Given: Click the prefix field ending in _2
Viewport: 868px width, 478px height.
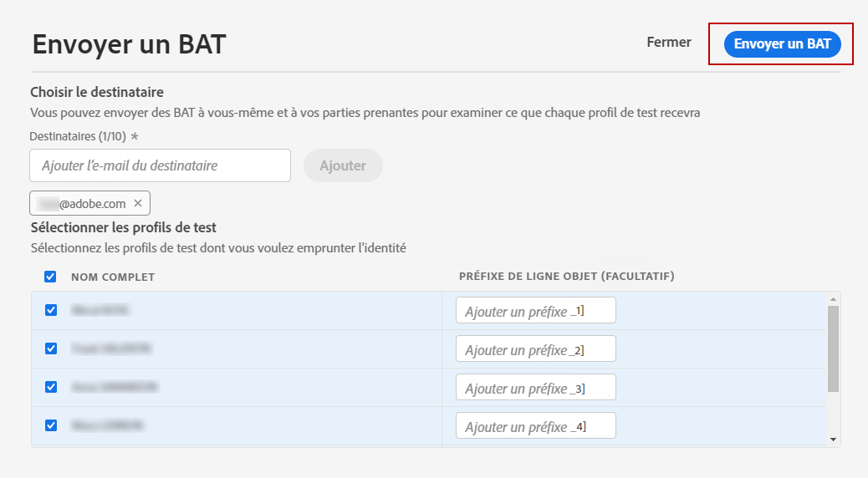Looking at the screenshot, I should pyautogui.click(x=535, y=348).
